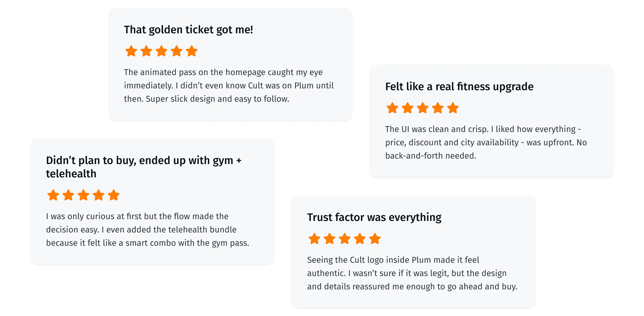Open 'Felt like a real fitness upgrade' title
Screen dimensions: 644x316
(x=459, y=87)
